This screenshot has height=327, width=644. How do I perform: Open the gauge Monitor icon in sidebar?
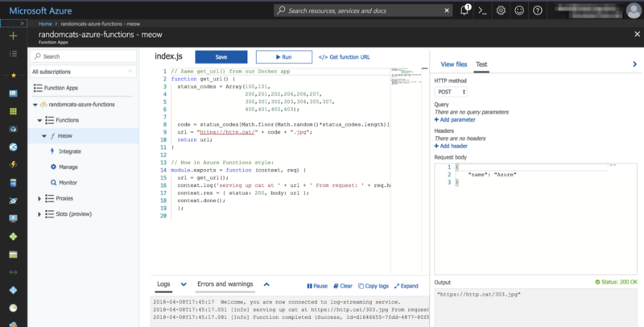(x=13, y=308)
